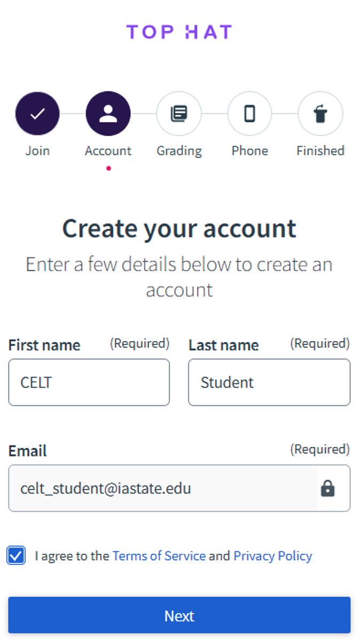This screenshot has width=361, height=644.
Task: Open the Privacy Policy link
Action: 272,555
